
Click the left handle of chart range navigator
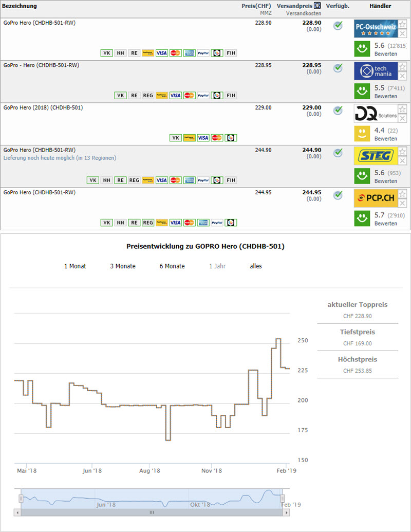(x=21, y=499)
